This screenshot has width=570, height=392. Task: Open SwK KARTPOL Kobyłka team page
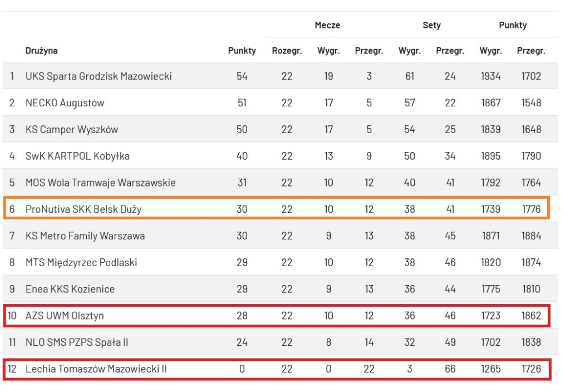coord(77,156)
